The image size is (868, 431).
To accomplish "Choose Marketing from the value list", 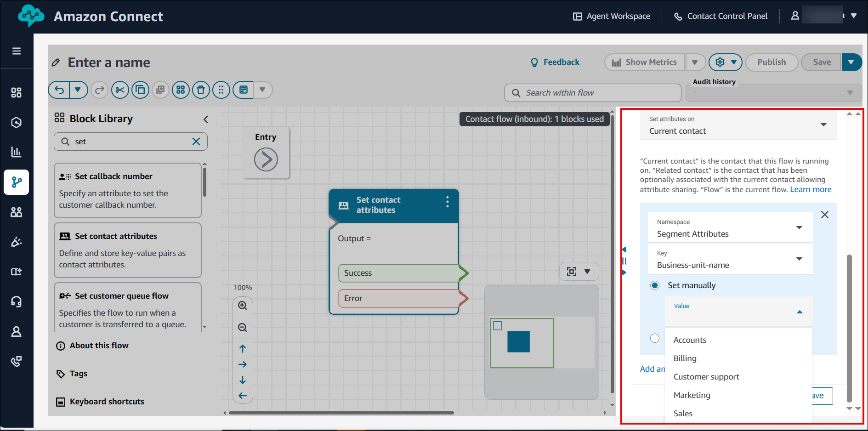I will click(x=692, y=395).
